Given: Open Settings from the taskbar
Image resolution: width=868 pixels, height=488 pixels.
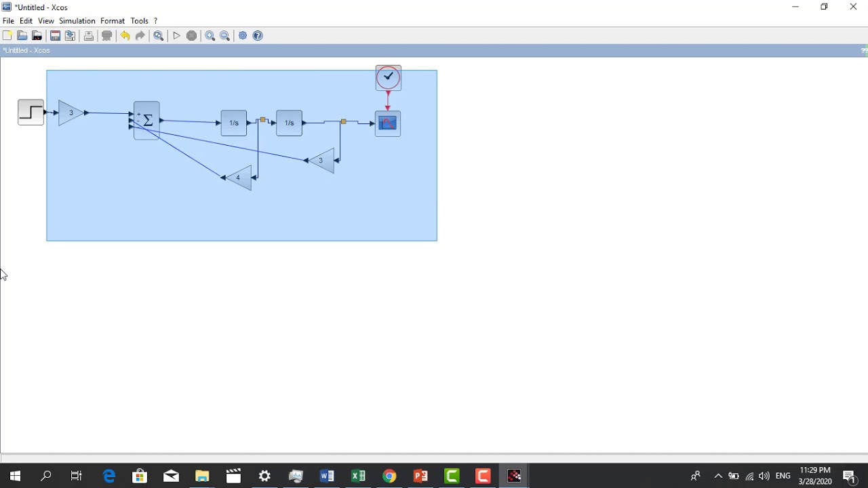Looking at the screenshot, I should (x=264, y=476).
